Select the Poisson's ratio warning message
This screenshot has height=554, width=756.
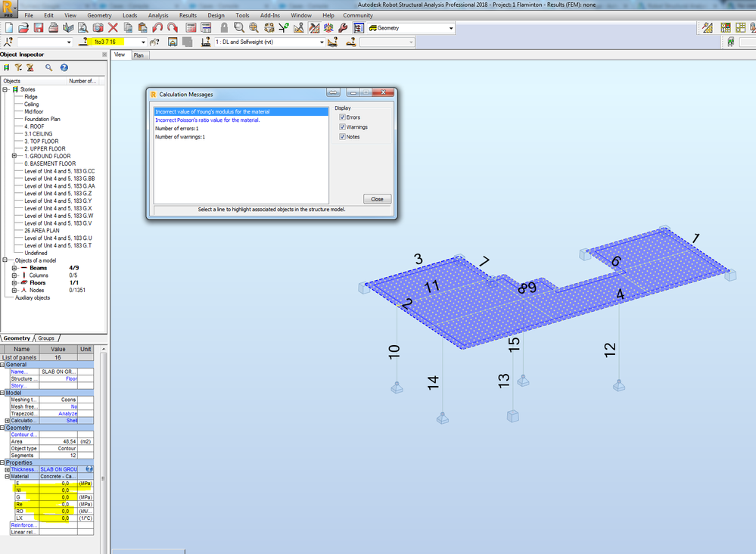pyautogui.click(x=207, y=120)
